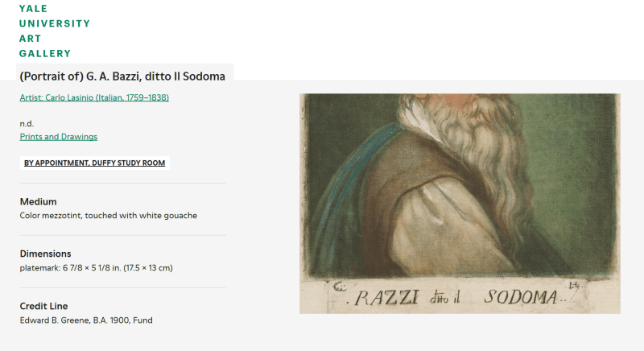Click the artwork title mentioning G. A. Bazzi
Screen dimensions: 644x351
coord(122,76)
